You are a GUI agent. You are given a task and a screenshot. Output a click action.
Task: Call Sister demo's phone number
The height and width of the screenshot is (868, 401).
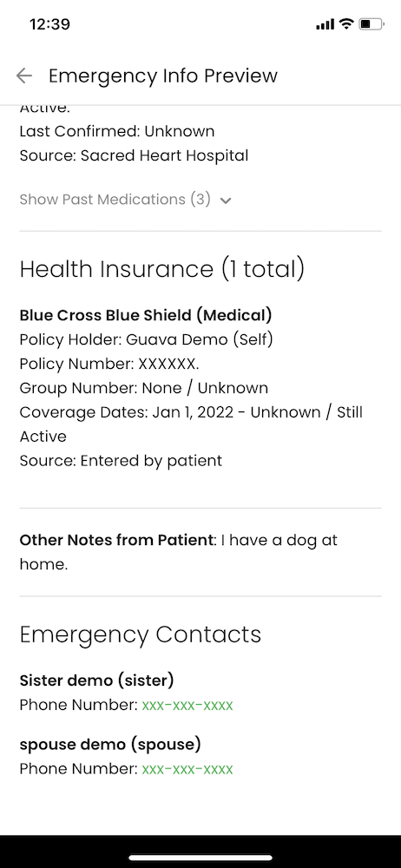(x=187, y=705)
